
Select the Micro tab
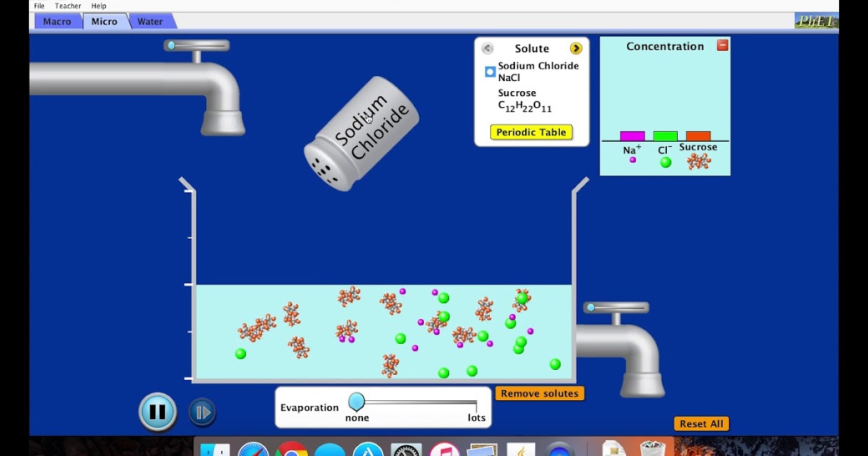pos(104,21)
